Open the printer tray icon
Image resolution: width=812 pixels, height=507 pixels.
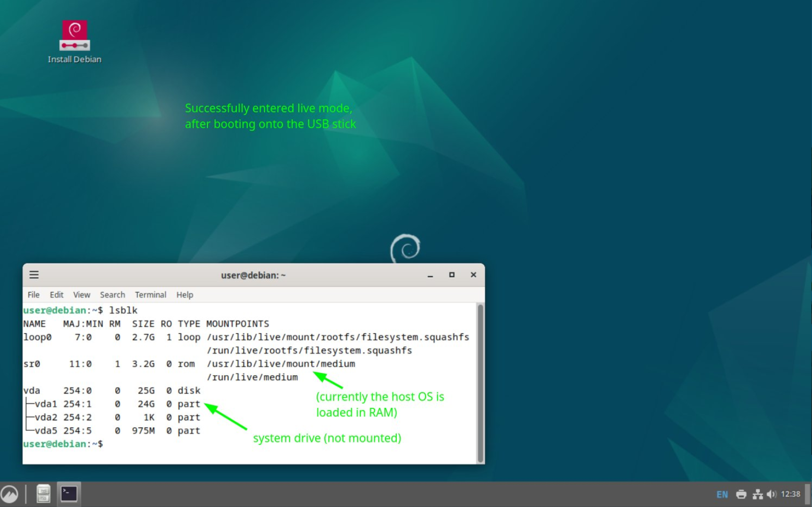tap(741, 494)
